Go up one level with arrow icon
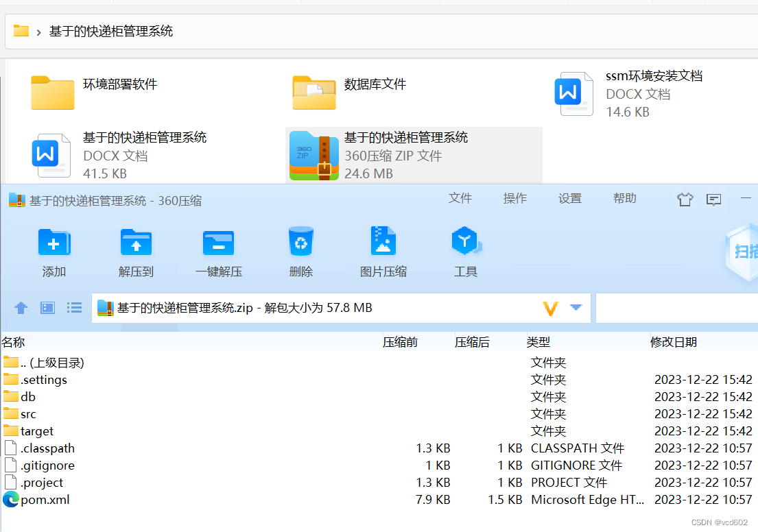The width and height of the screenshot is (758, 532). [21, 308]
